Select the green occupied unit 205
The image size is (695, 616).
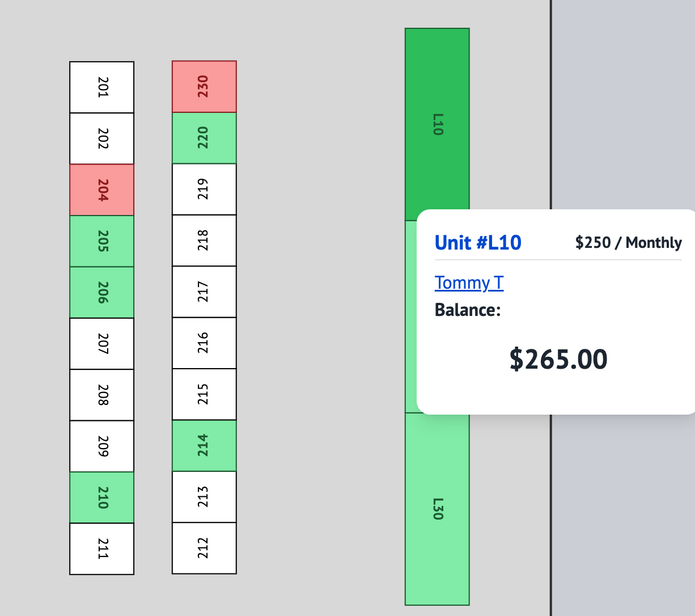click(102, 241)
